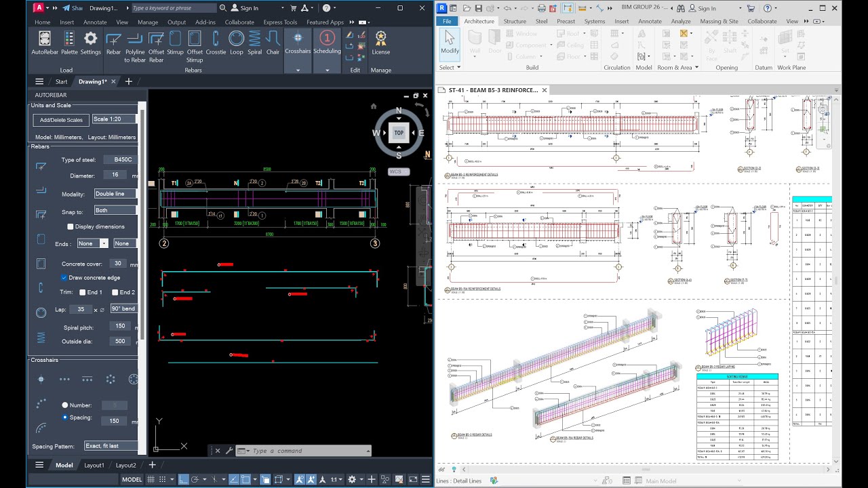Expand the Crosshairs panel arrow in ribbon
868x488 pixels.
[x=298, y=70]
